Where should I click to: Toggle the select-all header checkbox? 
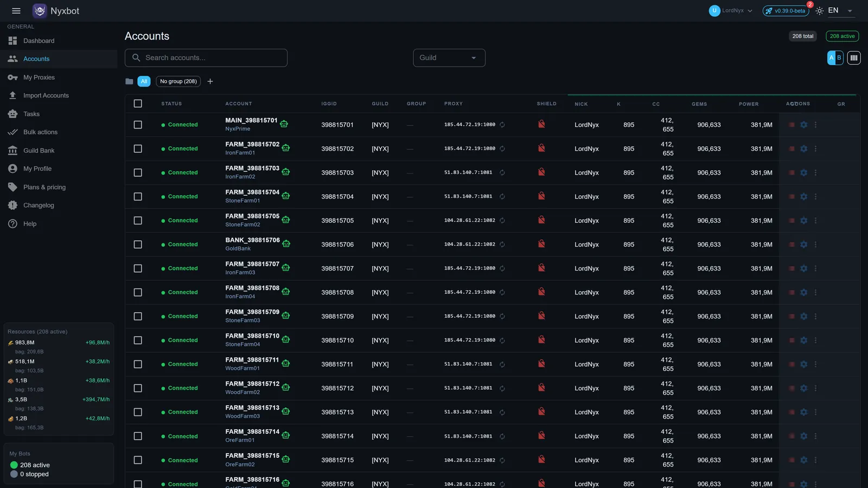point(138,104)
